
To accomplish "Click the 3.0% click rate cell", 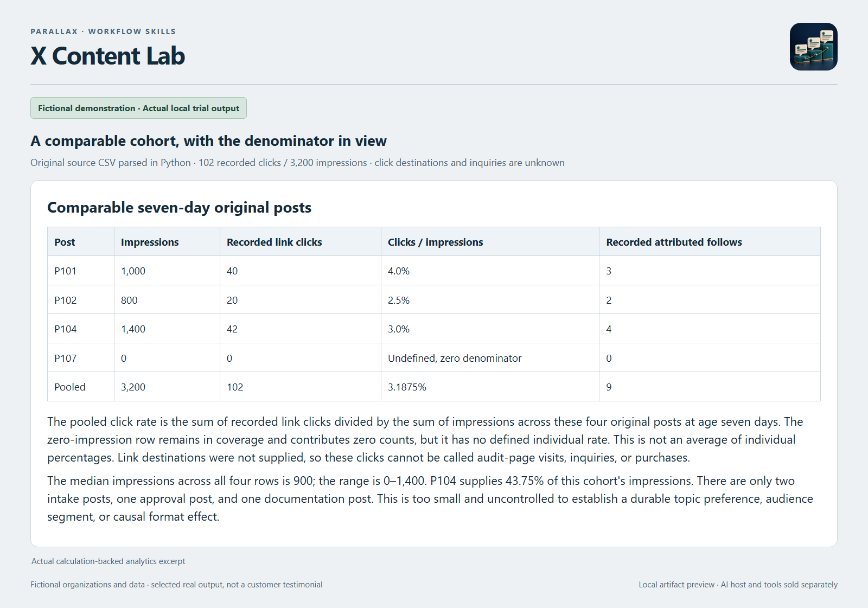I will 490,329.
